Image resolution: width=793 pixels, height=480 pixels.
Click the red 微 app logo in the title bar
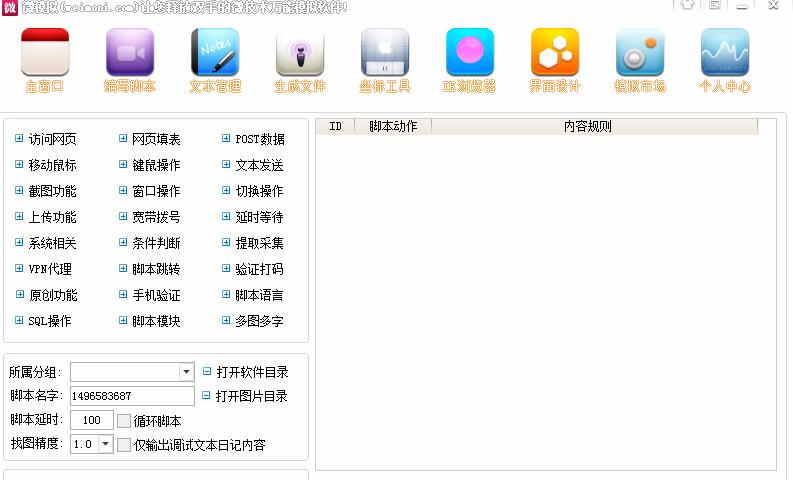[x=10, y=7]
